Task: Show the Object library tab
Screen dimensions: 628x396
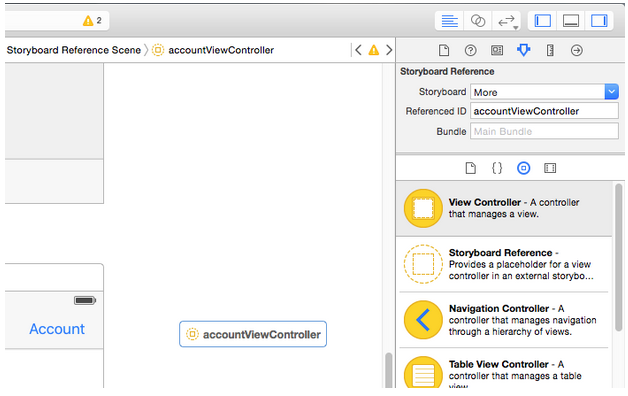Action: pyautogui.click(x=523, y=168)
